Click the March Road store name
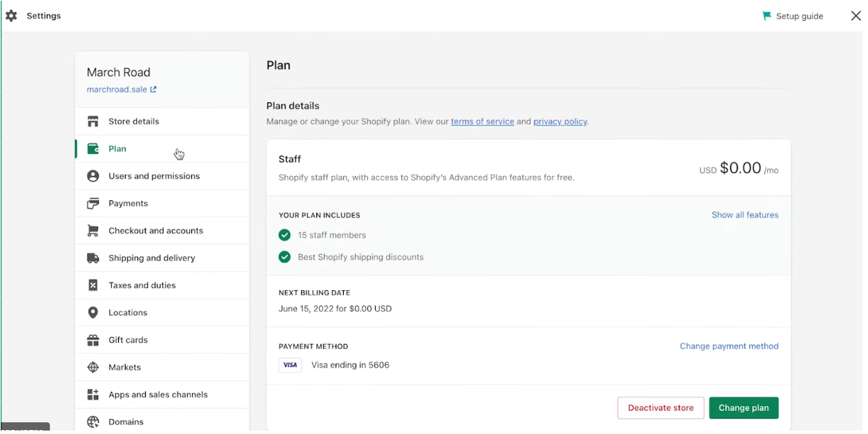Viewport: 868px width, 434px height. pos(118,72)
